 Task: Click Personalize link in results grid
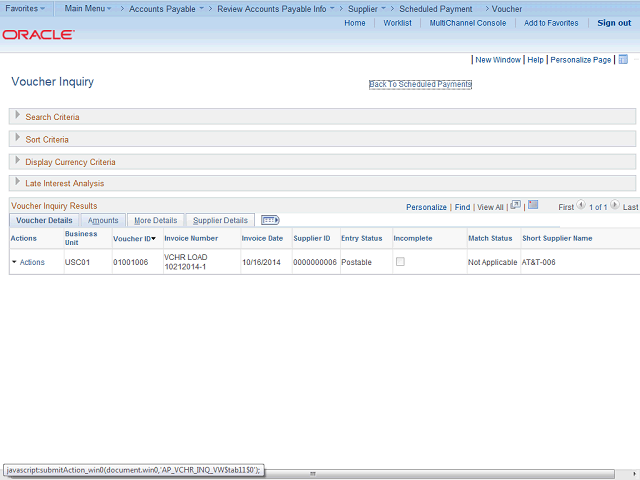click(x=426, y=207)
